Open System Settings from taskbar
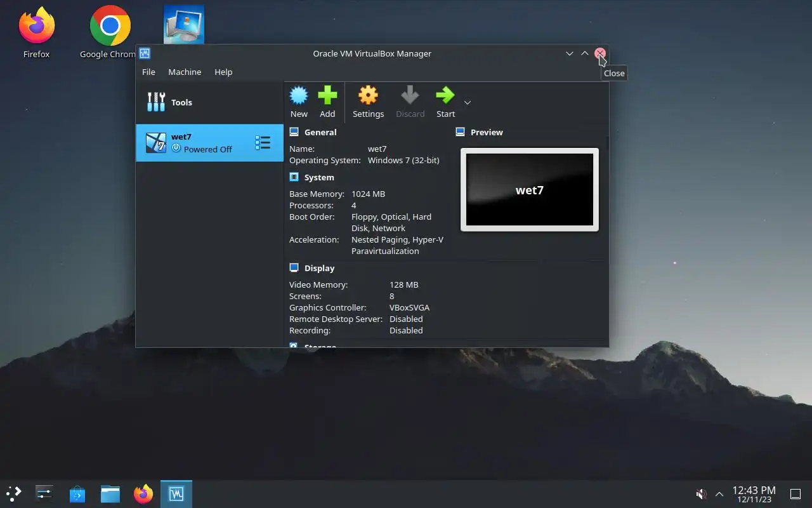The width and height of the screenshot is (812, 508). coord(44,493)
